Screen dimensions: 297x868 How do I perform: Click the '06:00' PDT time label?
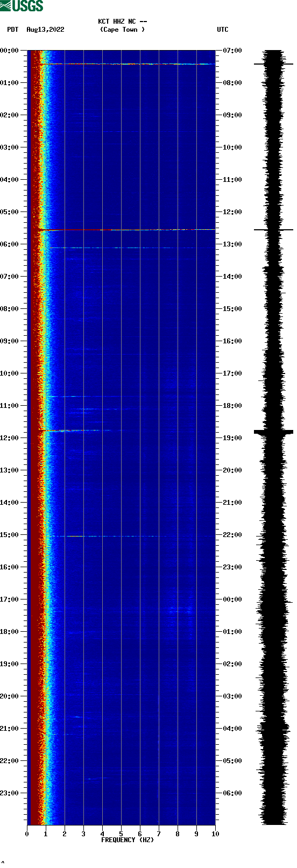9,244
